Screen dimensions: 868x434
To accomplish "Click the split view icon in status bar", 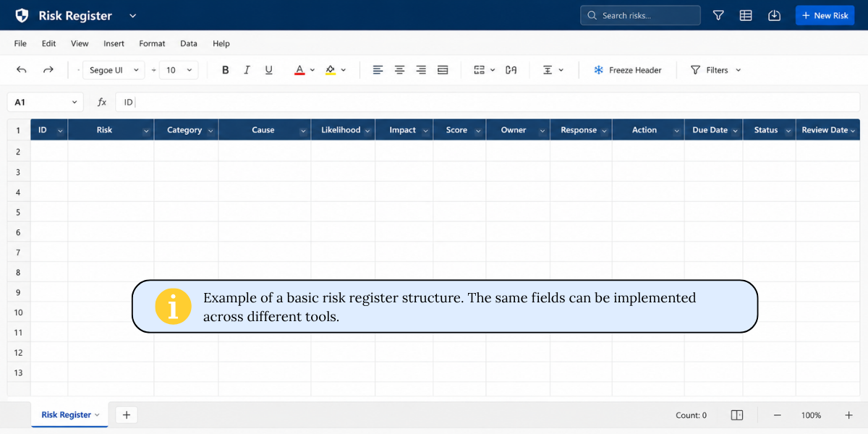I will 737,415.
